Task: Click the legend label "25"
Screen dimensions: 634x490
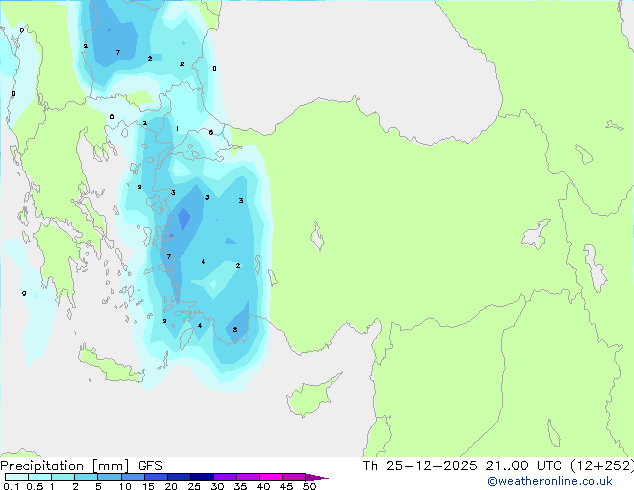Action: [x=194, y=486]
